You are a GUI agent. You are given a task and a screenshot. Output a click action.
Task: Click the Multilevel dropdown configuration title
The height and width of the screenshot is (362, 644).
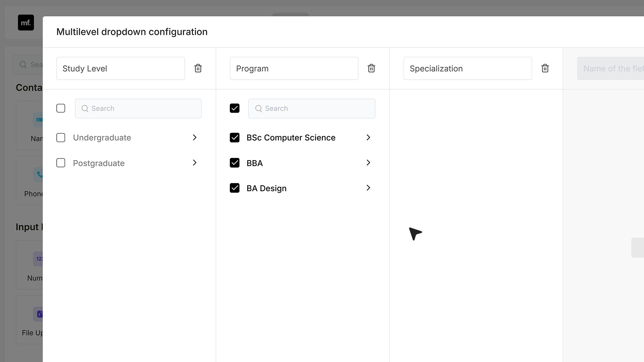coord(132,32)
